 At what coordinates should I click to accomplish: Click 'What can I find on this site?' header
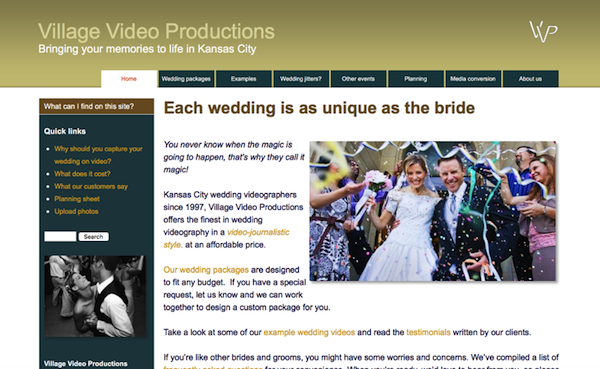click(96, 106)
